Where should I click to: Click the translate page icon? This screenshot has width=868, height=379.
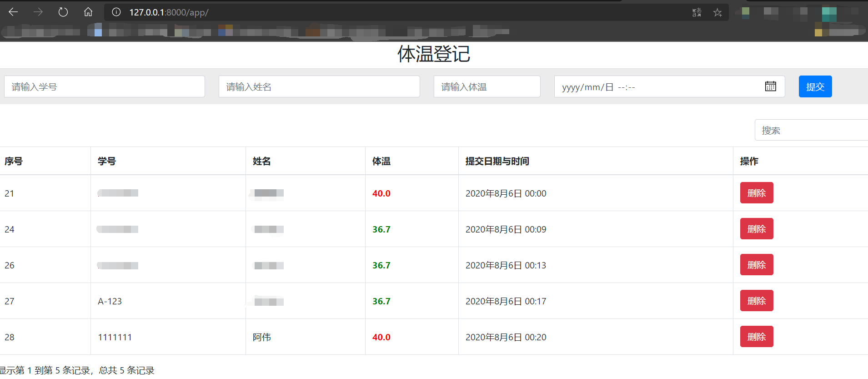point(697,13)
